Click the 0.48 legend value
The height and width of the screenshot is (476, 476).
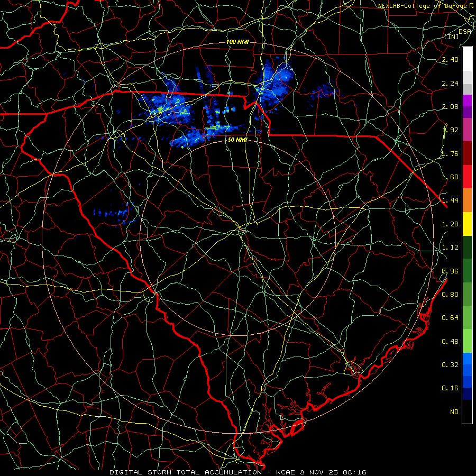tap(450, 342)
